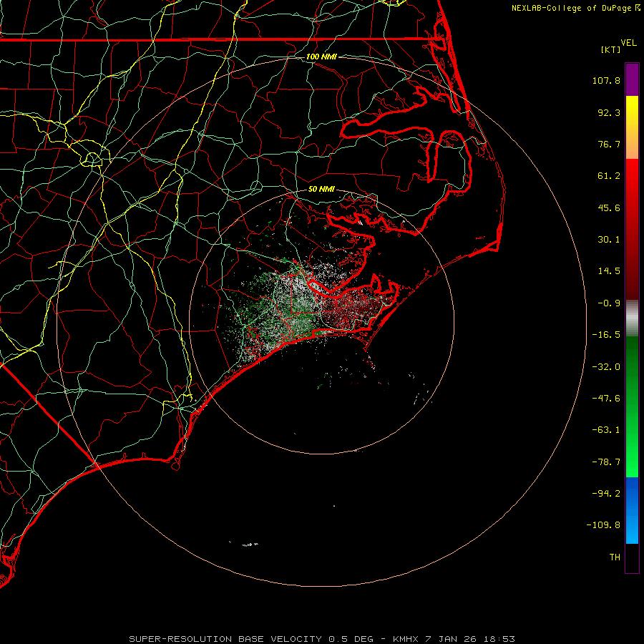644x644 pixels.
Task: Click the -63.1 velocity scale value
Action: (606, 430)
